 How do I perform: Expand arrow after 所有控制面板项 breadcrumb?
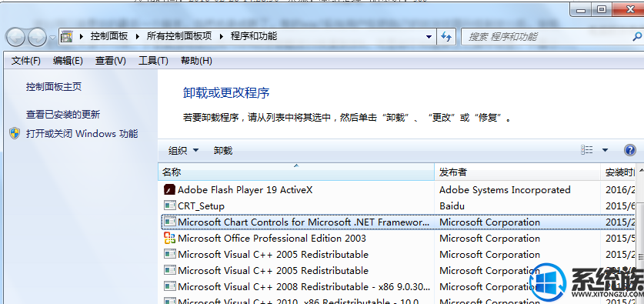pos(222,37)
